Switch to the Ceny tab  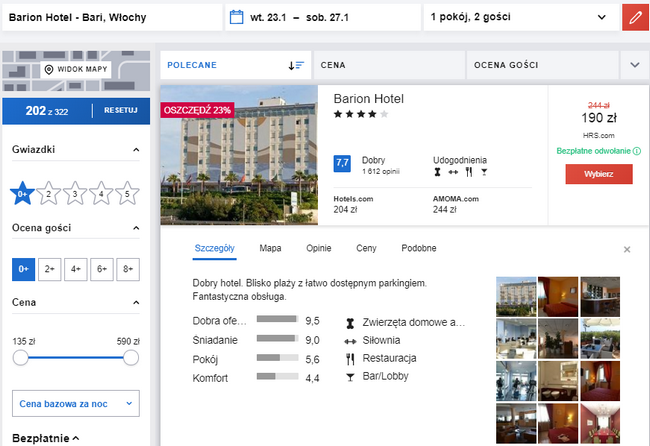pos(366,248)
